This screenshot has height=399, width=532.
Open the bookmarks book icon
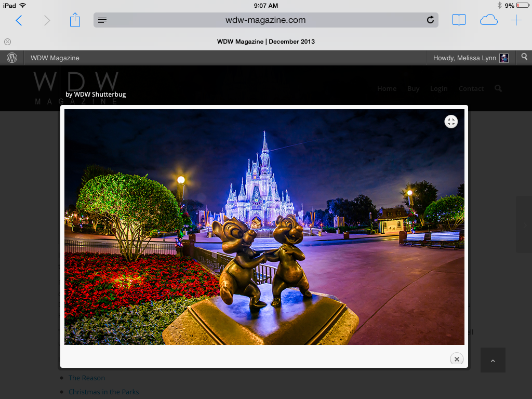(x=459, y=20)
